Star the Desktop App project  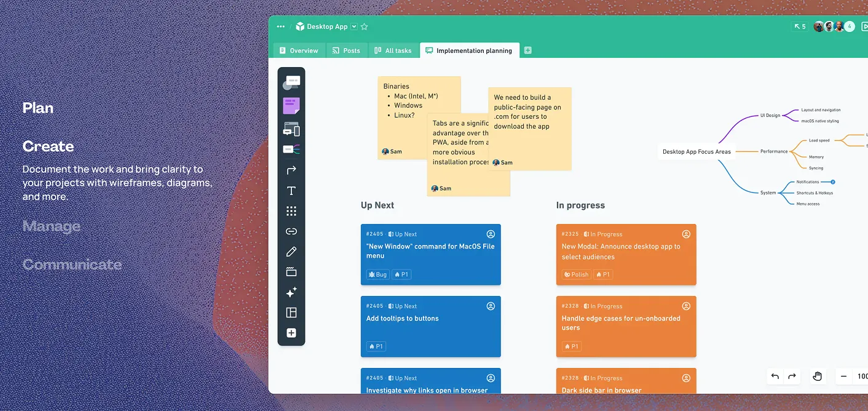click(x=364, y=26)
